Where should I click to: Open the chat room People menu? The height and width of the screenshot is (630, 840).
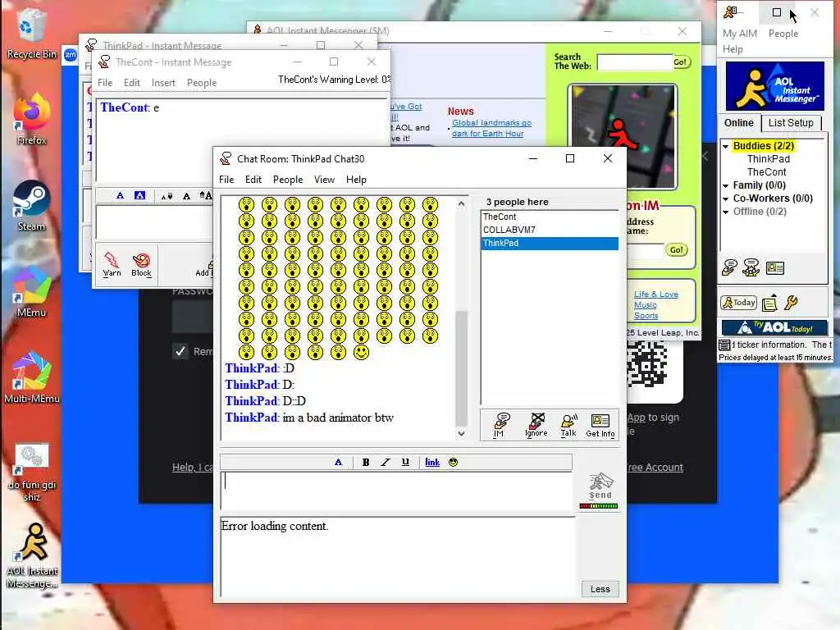tap(288, 180)
